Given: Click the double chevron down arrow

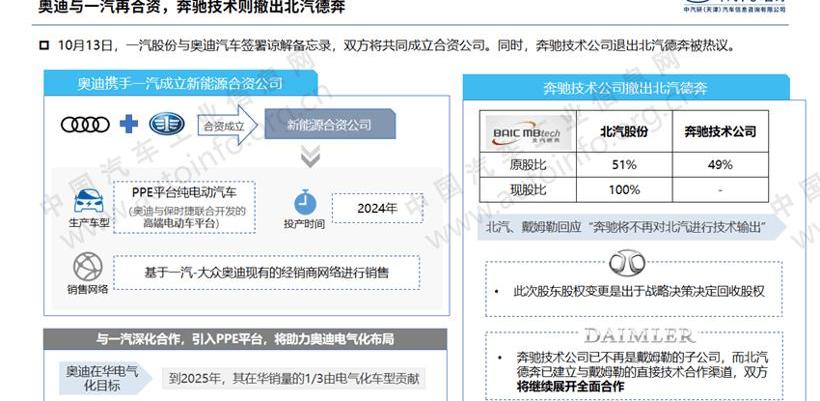Looking at the screenshot, I should coord(311,157).
